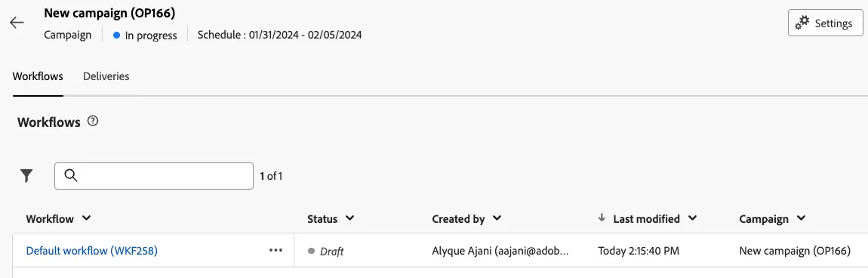The image size is (868, 278).
Task: Switch to the Deliveries tab
Action: (x=106, y=76)
